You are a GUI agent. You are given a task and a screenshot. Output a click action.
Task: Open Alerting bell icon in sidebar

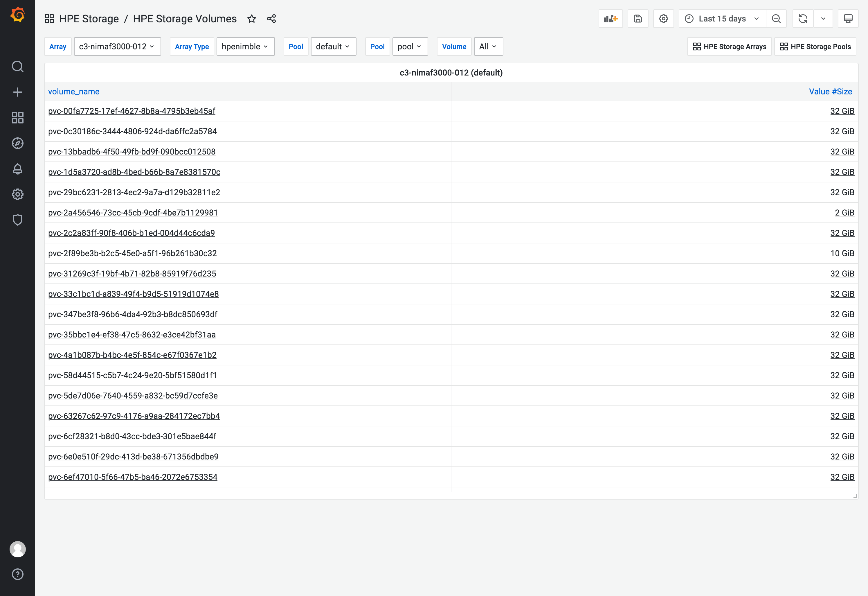tap(17, 169)
